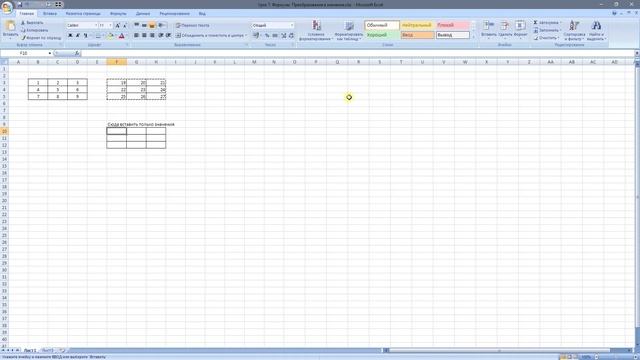Viewport: 640px width, 360px height.
Task: Click the accounting currency format icon
Action: point(257,36)
